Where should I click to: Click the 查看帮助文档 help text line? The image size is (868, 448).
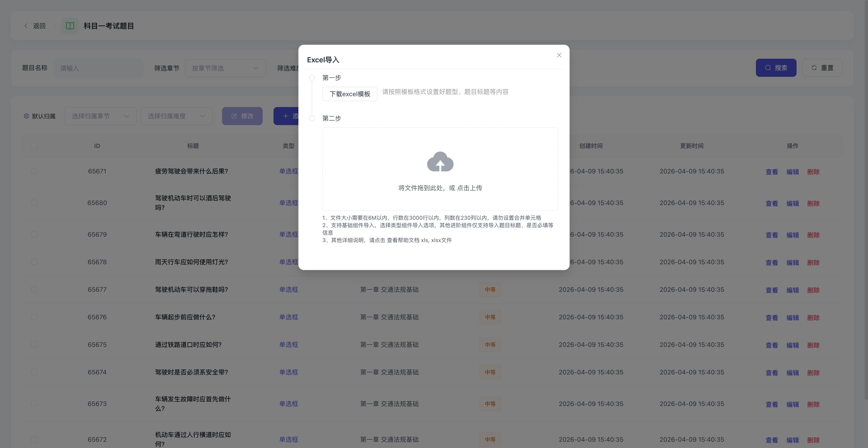point(387,240)
